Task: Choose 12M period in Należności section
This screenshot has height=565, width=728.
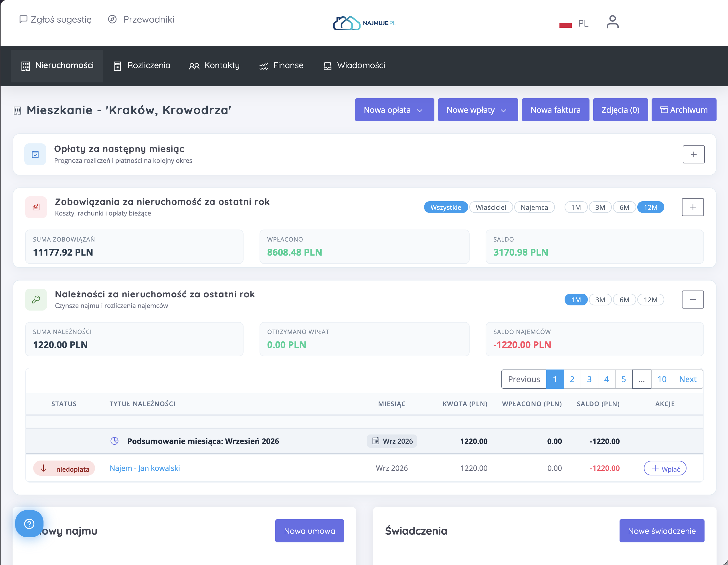Action: (650, 300)
